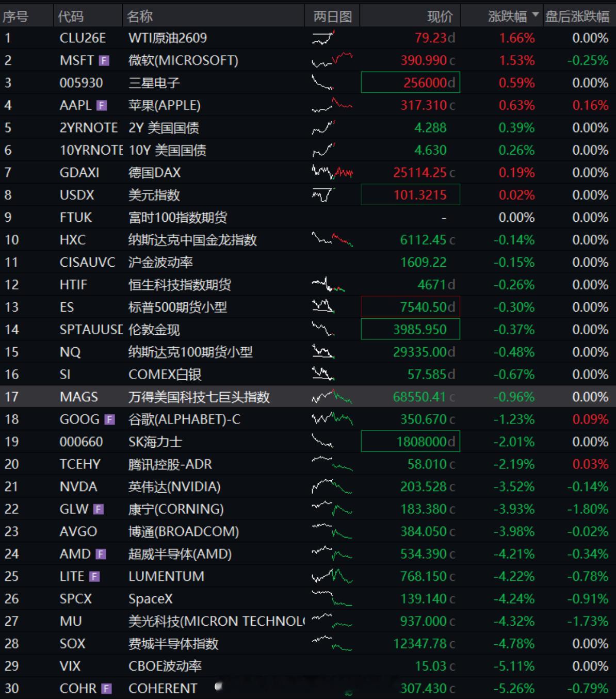
Task: Open the 英伟达(NVIDIA) two-day sparkline
Action: 332,486
